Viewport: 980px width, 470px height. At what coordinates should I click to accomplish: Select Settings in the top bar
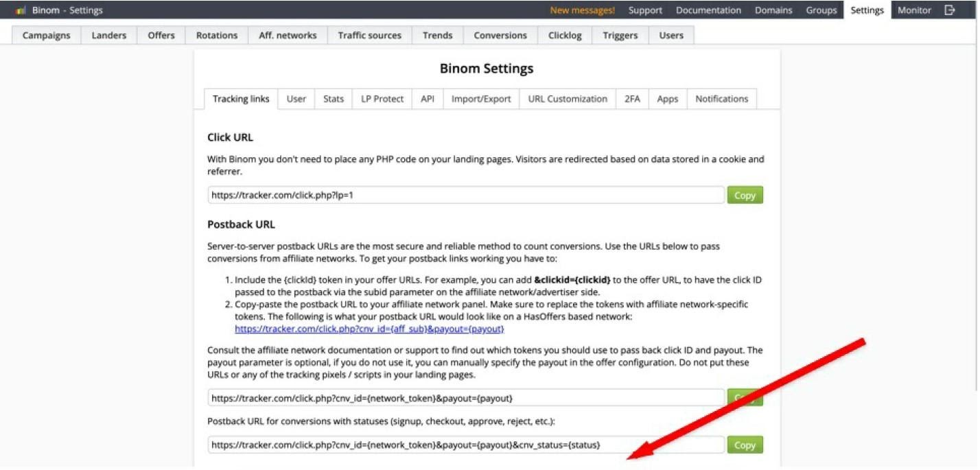[x=867, y=10]
